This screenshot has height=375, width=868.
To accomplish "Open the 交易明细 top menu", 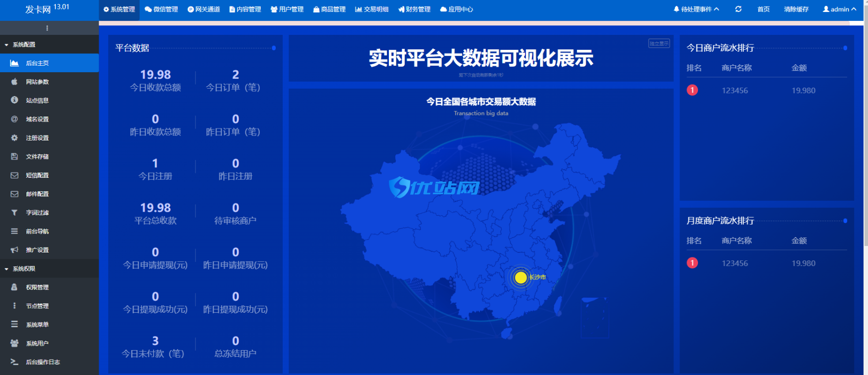I will click(372, 9).
